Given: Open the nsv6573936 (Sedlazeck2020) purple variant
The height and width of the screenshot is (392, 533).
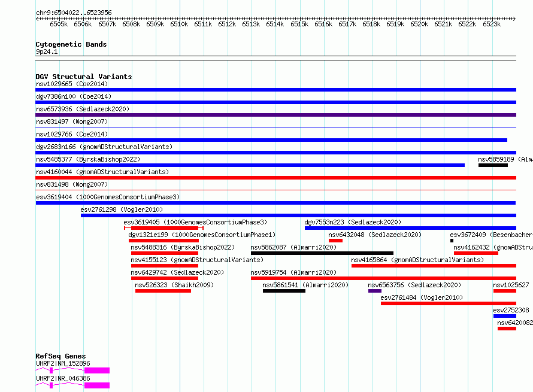Looking at the screenshot, I should pos(275,115).
